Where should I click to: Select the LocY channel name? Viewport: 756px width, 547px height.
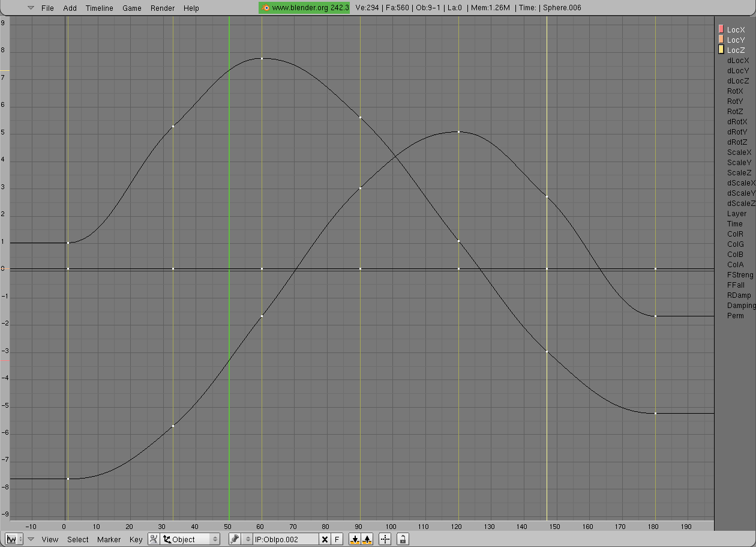click(x=736, y=40)
